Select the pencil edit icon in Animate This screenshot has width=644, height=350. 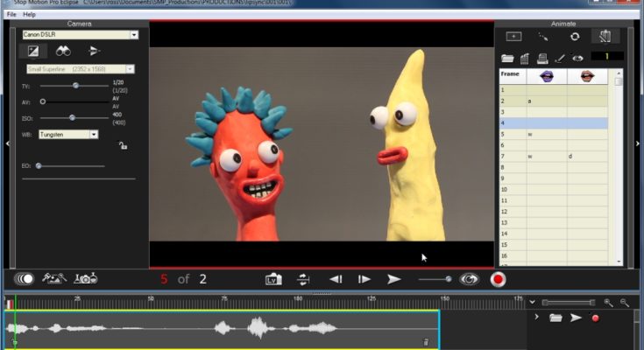[560, 59]
